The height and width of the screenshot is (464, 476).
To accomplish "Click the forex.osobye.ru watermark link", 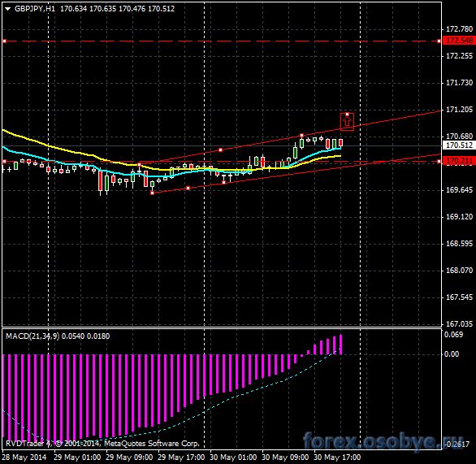I will pos(372,440).
